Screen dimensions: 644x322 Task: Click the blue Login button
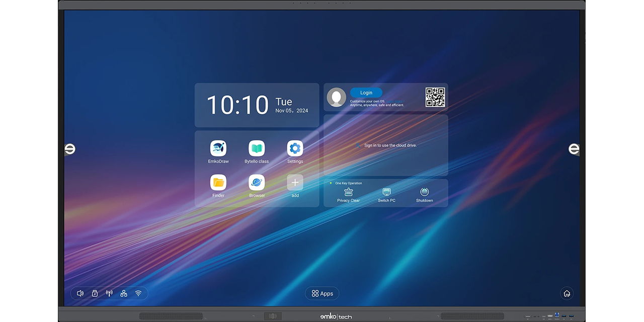[x=366, y=93]
